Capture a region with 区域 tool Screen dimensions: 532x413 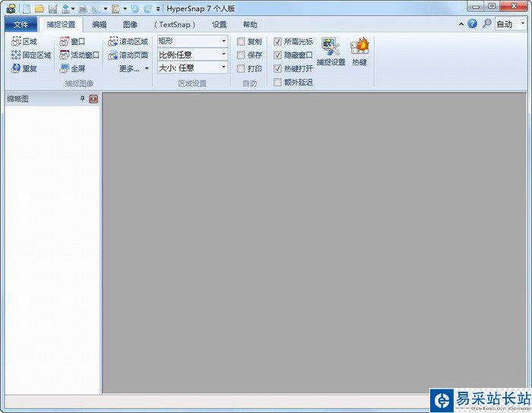[24, 41]
